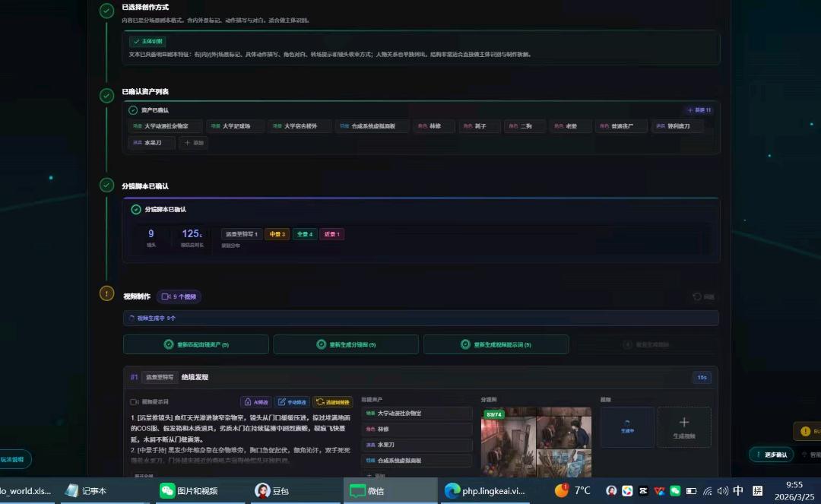Screen dimensions: 821x504
Task: Click the 手动修改 edit icon
Action: coord(281,401)
